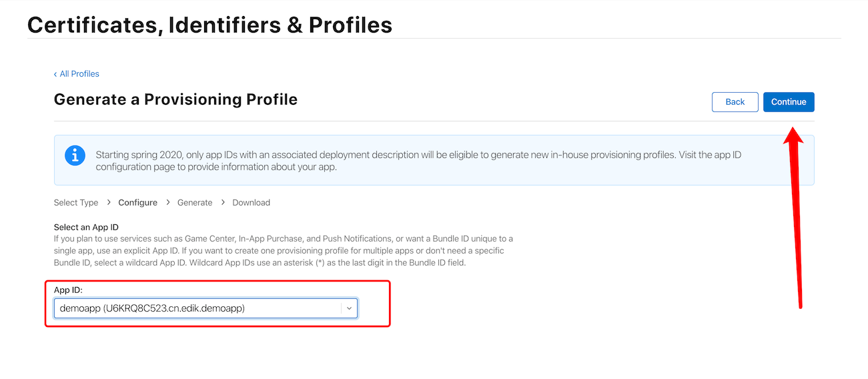Image resolution: width=868 pixels, height=379 pixels.
Task: Click the blue Continue button
Action: 789,102
